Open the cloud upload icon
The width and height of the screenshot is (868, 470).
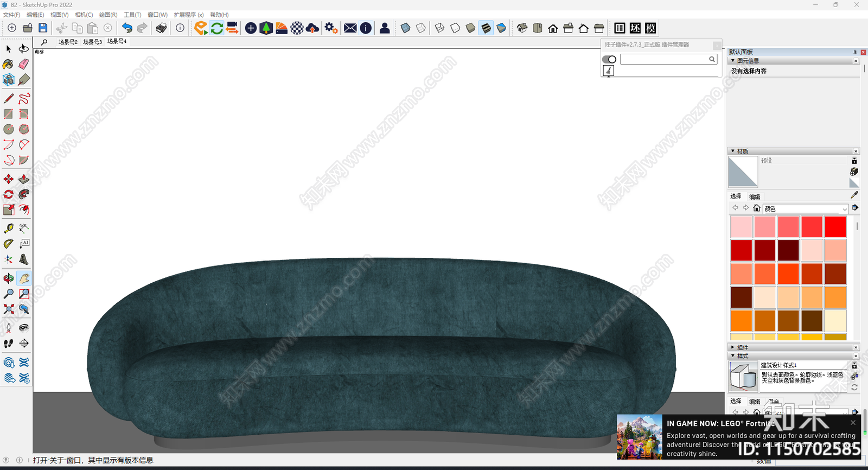tap(312, 28)
